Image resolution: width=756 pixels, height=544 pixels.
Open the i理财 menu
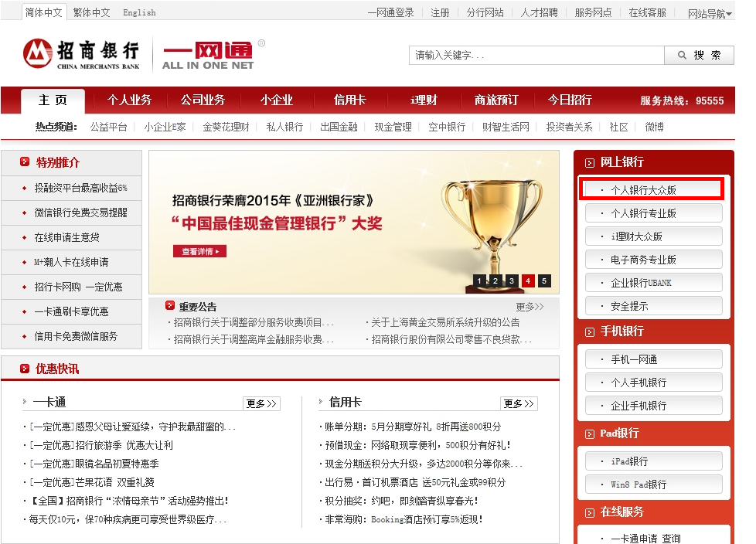click(424, 100)
